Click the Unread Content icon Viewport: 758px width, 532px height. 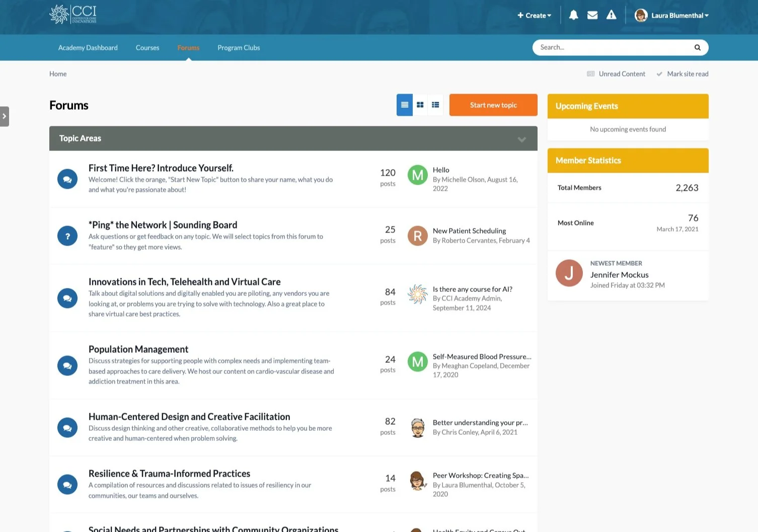point(590,74)
